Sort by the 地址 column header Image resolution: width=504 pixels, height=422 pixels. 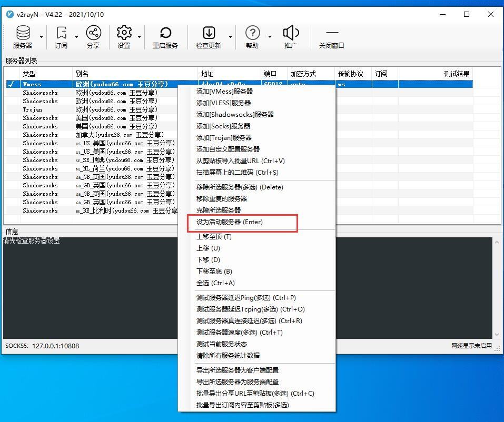click(x=230, y=74)
